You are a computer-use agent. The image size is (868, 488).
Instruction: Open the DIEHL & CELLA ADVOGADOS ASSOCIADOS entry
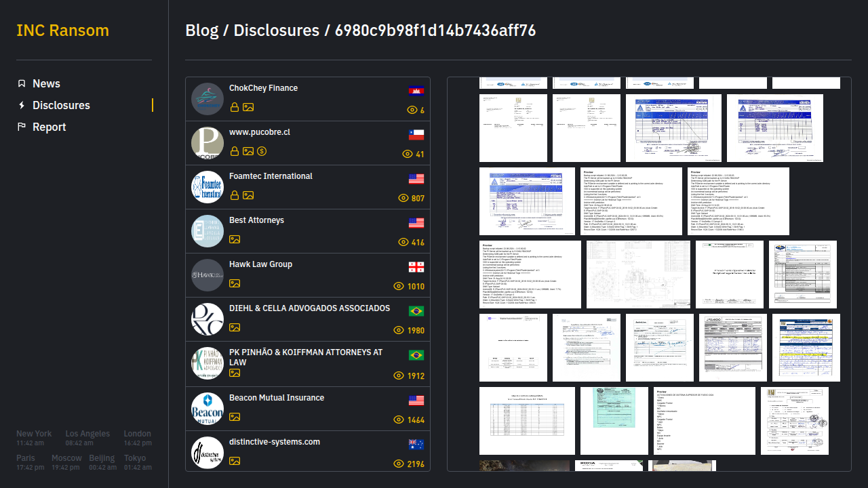point(309,308)
